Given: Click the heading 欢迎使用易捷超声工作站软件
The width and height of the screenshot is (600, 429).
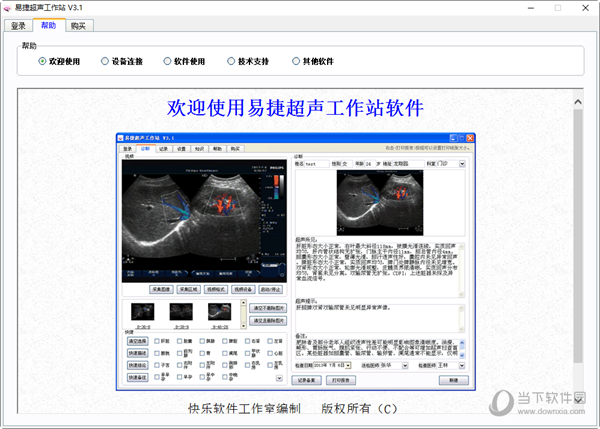Looking at the screenshot, I should click(295, 108).
